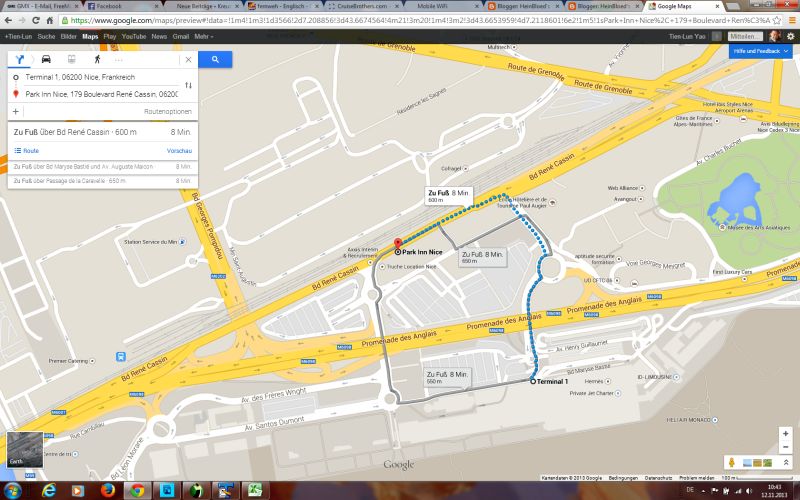Viewport: 800px width, 500px height.
Task: Open Routenoptionen
Action: click(x=168, y=111)
